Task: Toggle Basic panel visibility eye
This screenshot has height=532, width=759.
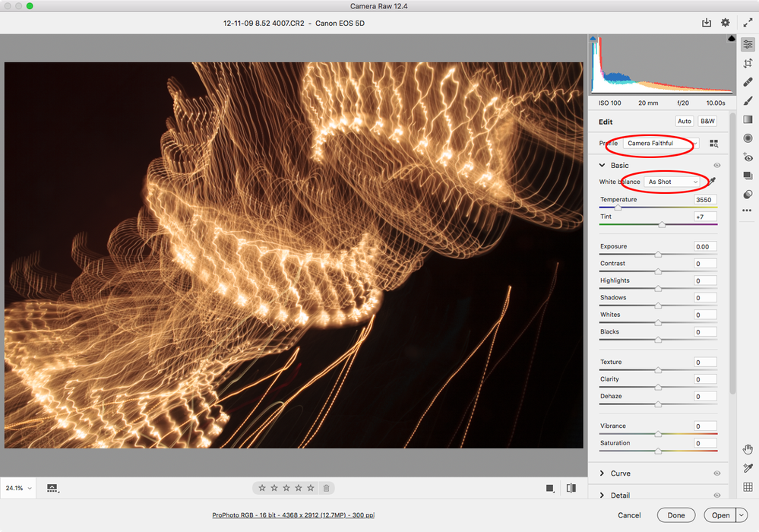Action: (x=717, y=166)
